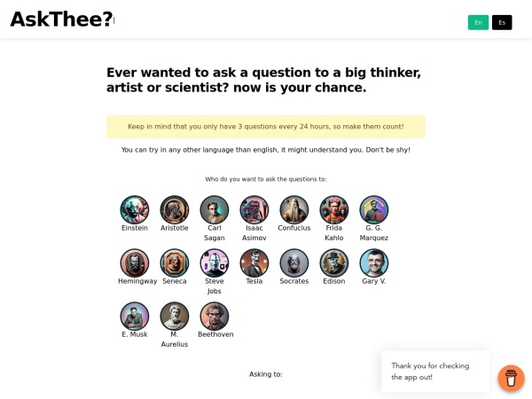Select the Einstein avatar
This screenshot has width=532, height=399.
point(135,210)
